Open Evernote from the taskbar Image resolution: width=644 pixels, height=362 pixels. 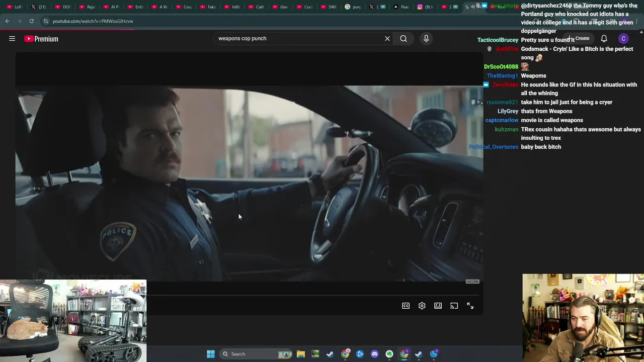(389, 354)
